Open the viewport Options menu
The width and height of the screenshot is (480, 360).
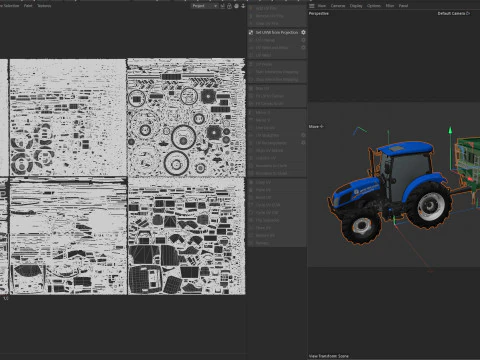(374, 6)
